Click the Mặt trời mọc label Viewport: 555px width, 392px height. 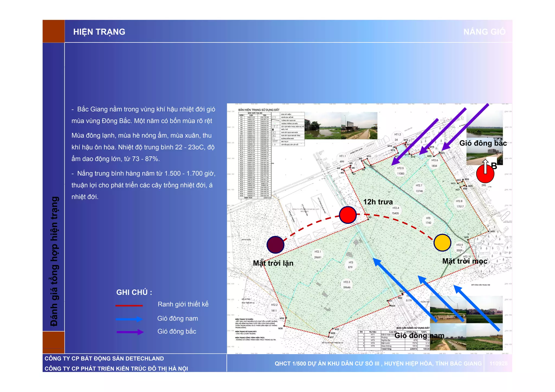point(464,261)
